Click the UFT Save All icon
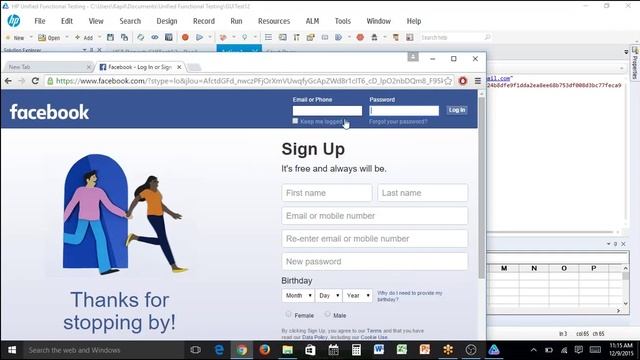 [124, 38]
